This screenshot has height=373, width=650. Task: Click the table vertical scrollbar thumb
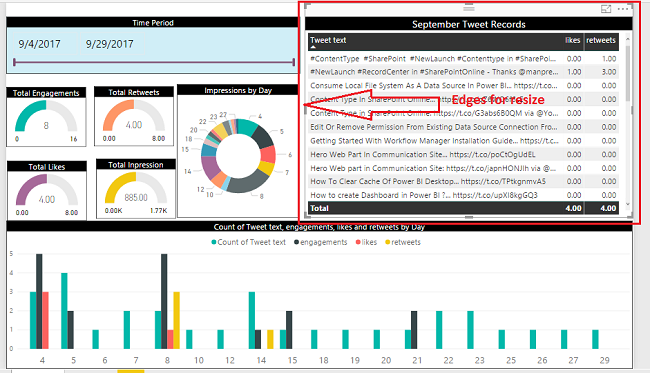coord(628,73)
